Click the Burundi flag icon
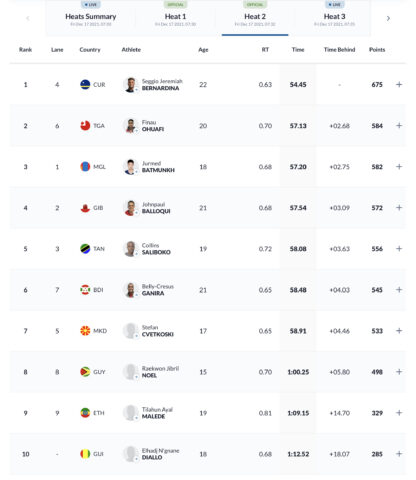Screen dimensions: 416x480 [85, 290]
